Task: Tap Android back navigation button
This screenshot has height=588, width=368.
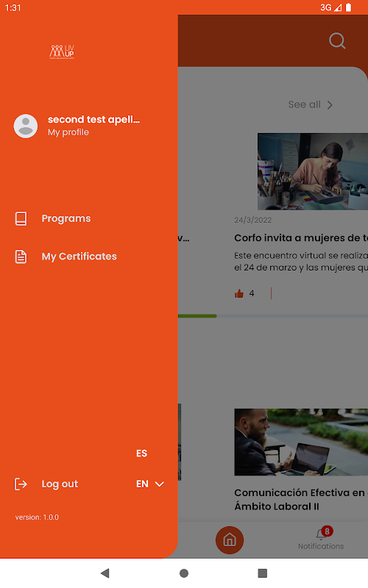Action: coord(105,573)
